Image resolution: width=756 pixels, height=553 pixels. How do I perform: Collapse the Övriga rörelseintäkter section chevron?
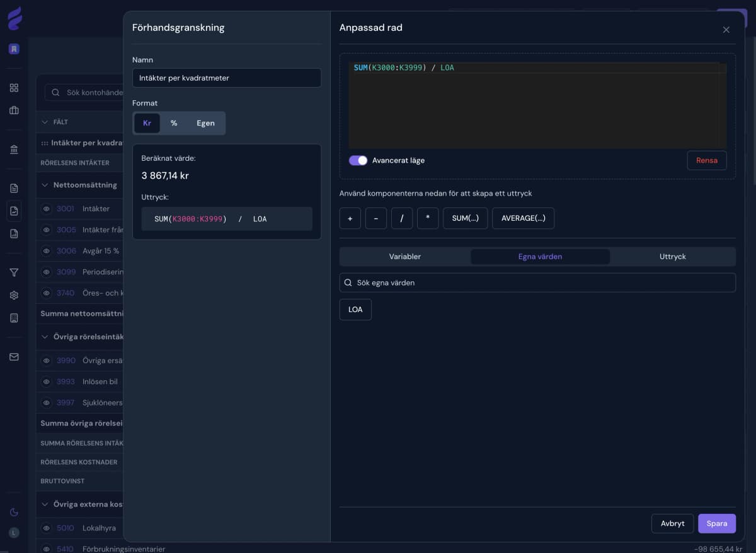[45, 337]
